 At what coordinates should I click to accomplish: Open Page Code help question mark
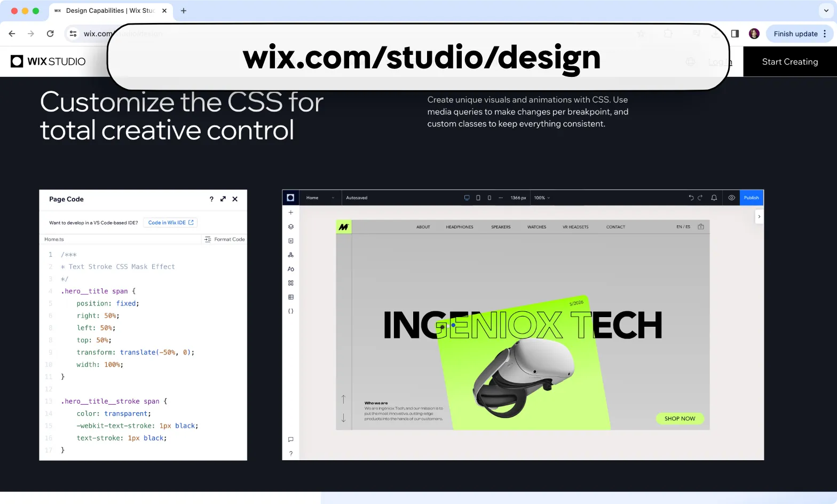coord(211,199)
